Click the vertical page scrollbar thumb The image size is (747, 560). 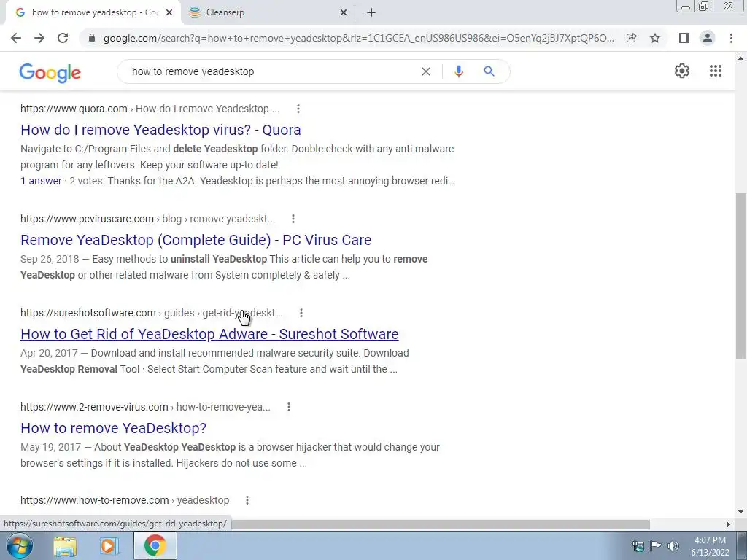tap(740, 276)
